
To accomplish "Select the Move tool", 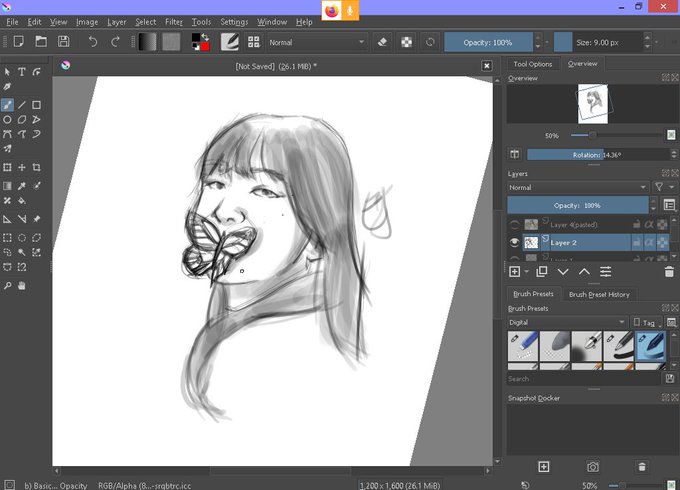I will 22,167.
